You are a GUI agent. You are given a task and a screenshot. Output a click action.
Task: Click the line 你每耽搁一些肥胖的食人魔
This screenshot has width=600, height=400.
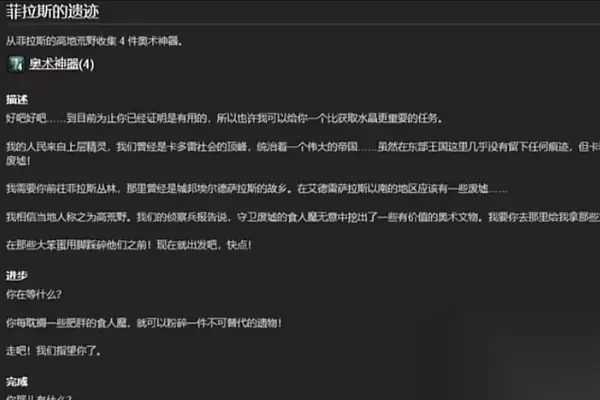[144, 323]
